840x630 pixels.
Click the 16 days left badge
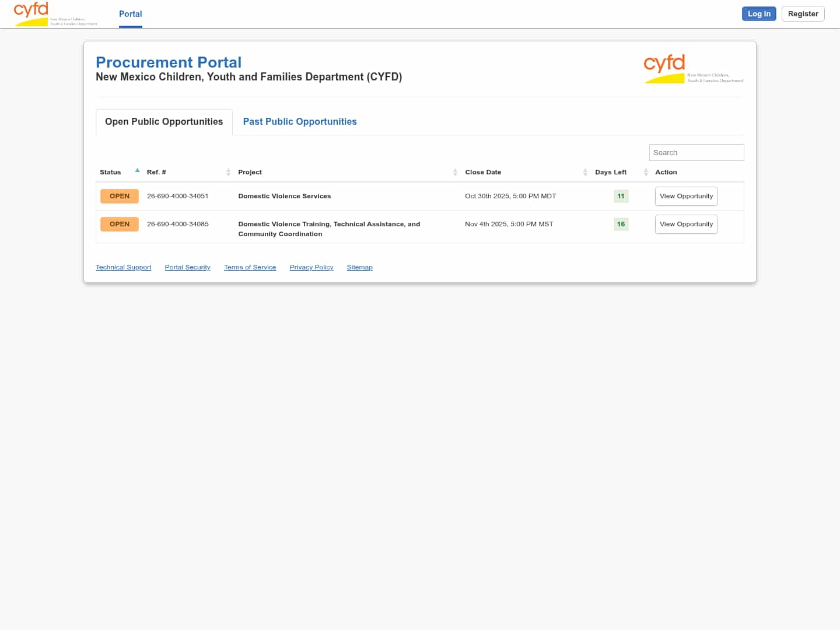(x=621, y=224)
